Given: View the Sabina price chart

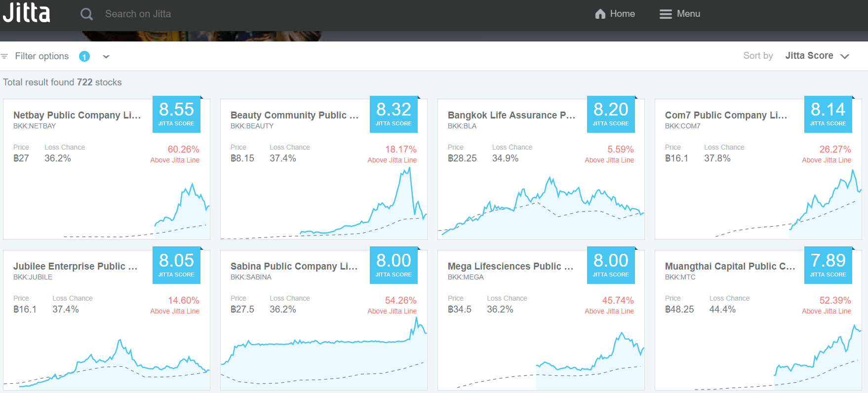Looking at the screenshot, I should tap(324, 354).
